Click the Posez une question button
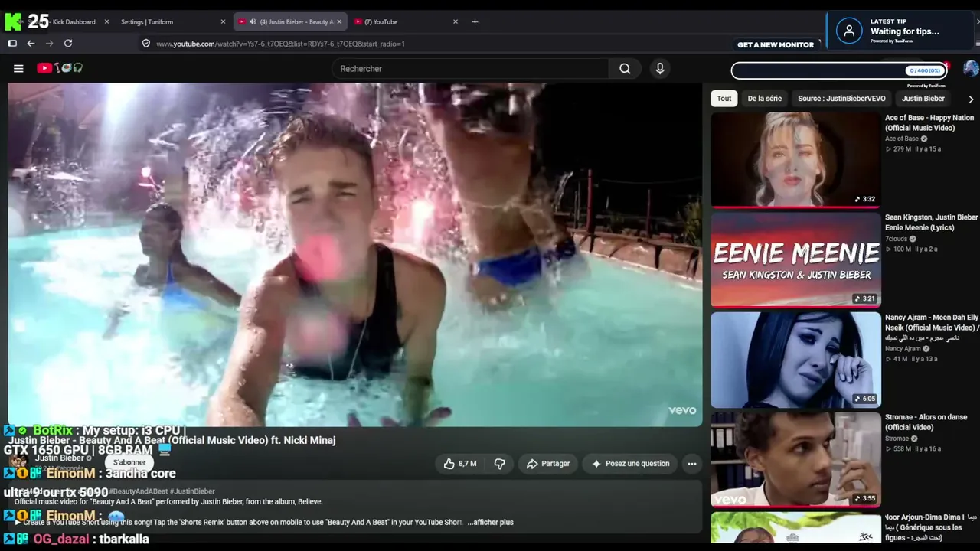The image size is (980, 551). (x=631, y=464)
